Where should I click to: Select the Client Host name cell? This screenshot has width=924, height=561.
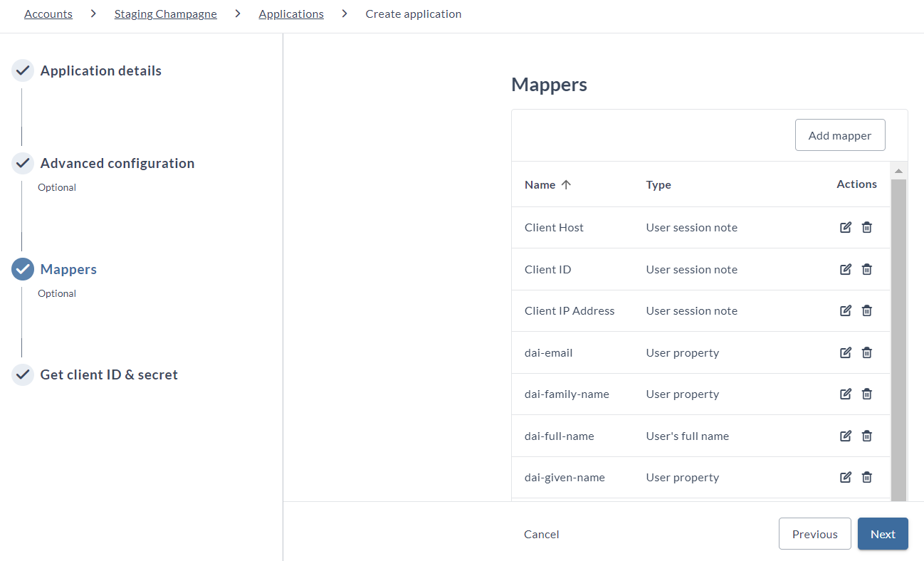click(554, 228)
